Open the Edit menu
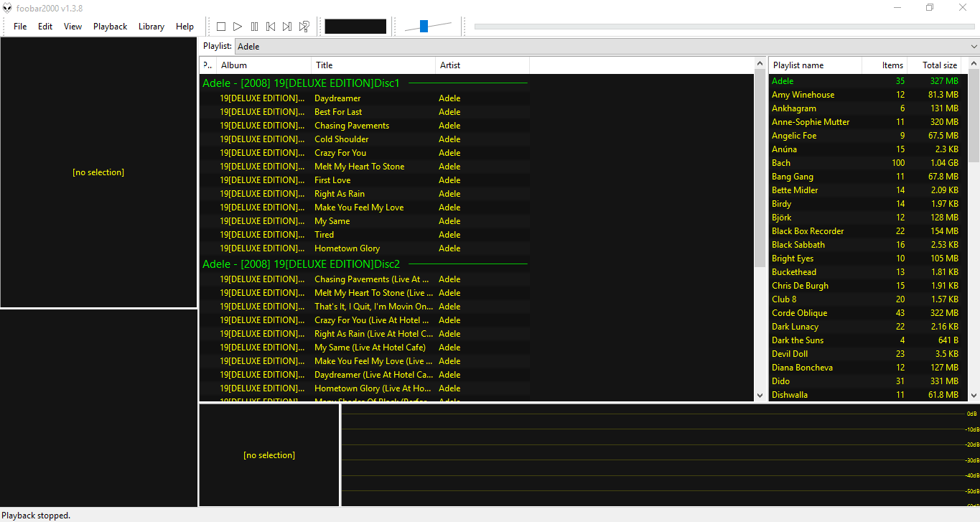The height and width of the screenshot is (522, 980). click(45, 27)
